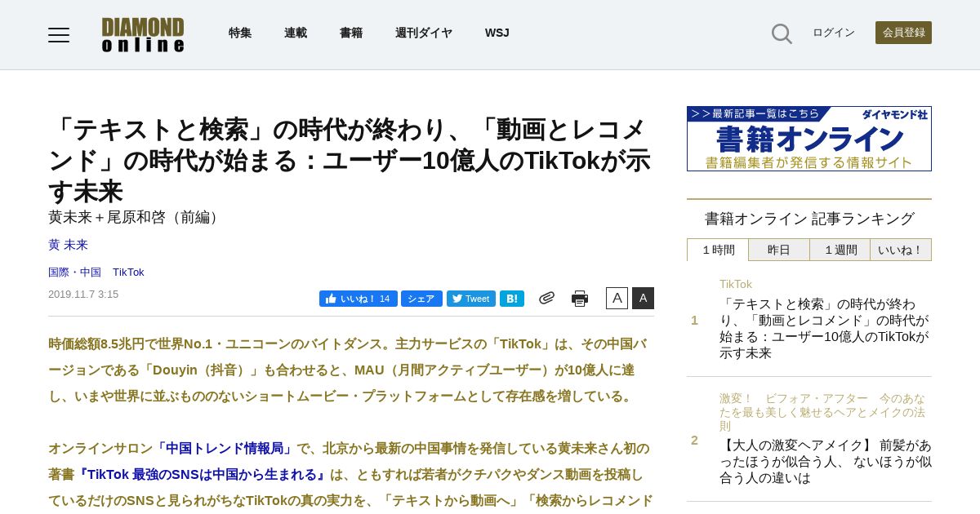Screen dimensions: 980x514
Task: Select the 昨日 ranking tab
Action: point(779,250)
